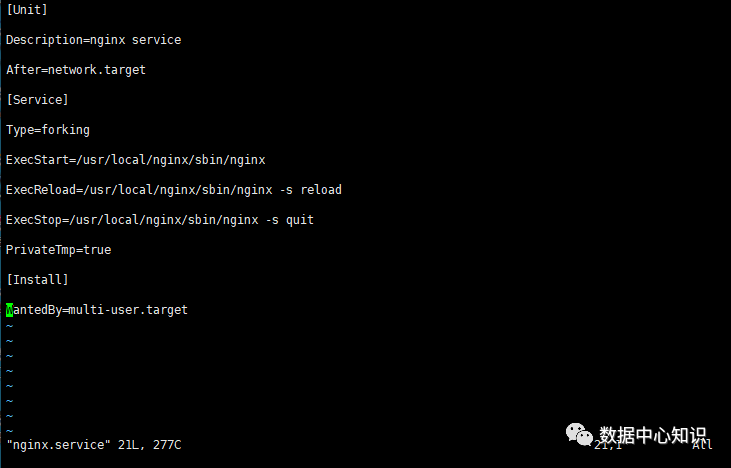Click the first tilde empty-line marker
Screen dimensions: 731x468
(x=9, y=326)
